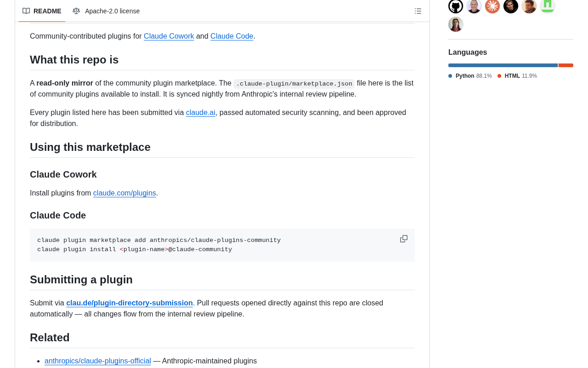The height and width of the screenshot is (368, 588).
Task: Click the "Related" heading
Action: (x=50, y=338)
